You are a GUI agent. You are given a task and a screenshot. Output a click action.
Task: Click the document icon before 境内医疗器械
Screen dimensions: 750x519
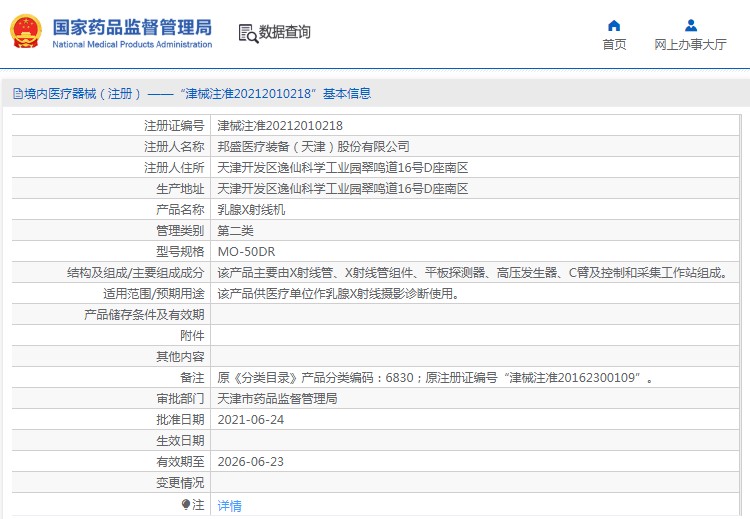[18, 94]
